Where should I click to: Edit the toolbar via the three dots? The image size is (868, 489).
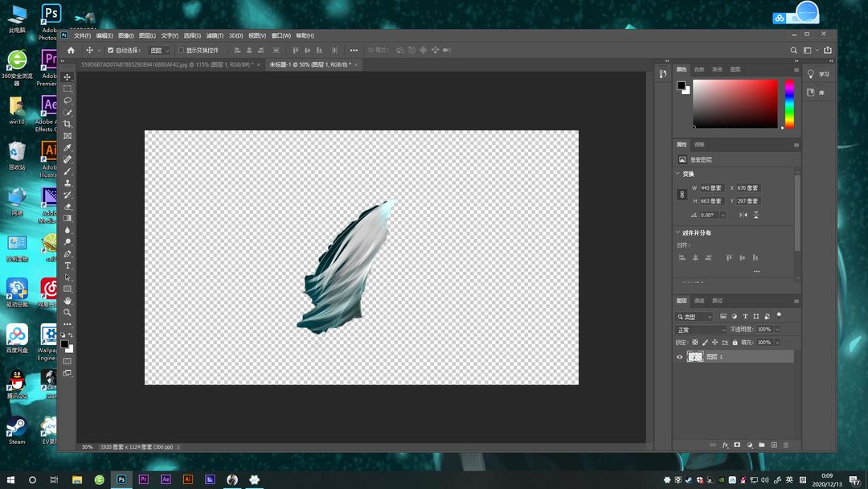pyautogui.click(x=68, y=324)
